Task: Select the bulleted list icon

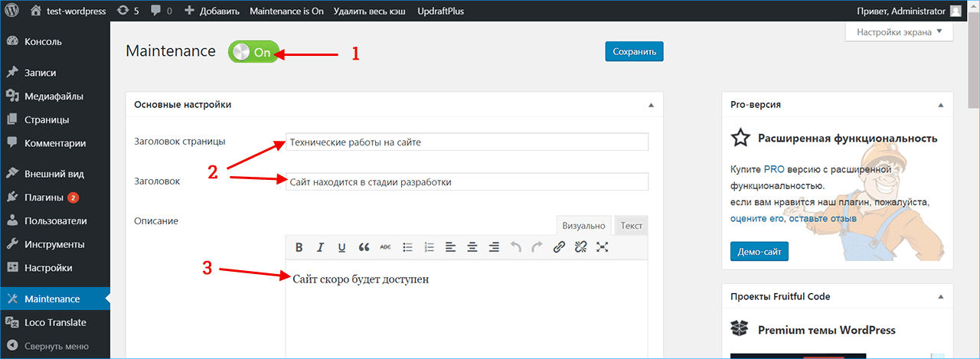Action: (x=408, y=247)
